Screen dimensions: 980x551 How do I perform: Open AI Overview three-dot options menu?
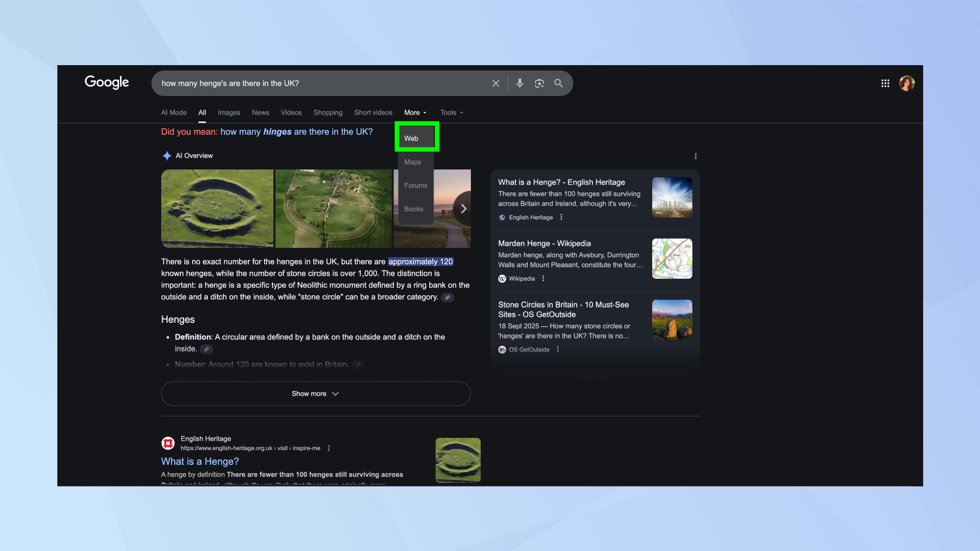pos(695,156)
